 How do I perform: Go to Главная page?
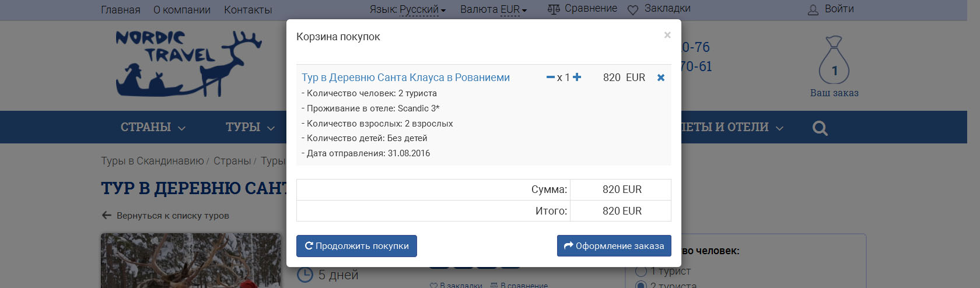[x=120, y=10]
